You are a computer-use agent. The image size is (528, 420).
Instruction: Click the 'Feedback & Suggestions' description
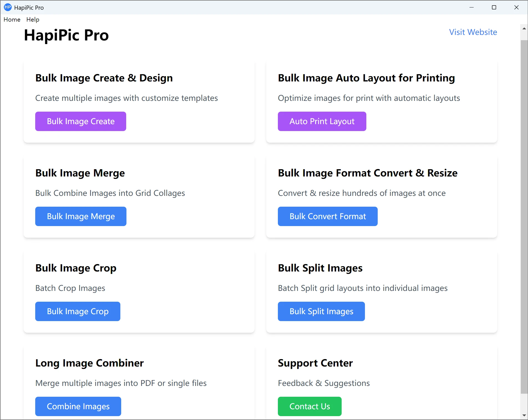tap(324, 383)
